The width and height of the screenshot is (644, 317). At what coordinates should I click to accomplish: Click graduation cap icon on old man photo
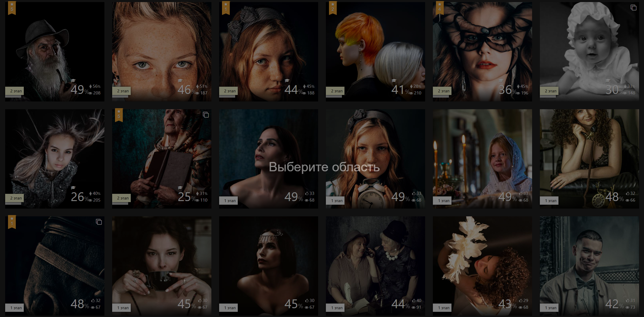pyautogui.click(x=73, y=81)
